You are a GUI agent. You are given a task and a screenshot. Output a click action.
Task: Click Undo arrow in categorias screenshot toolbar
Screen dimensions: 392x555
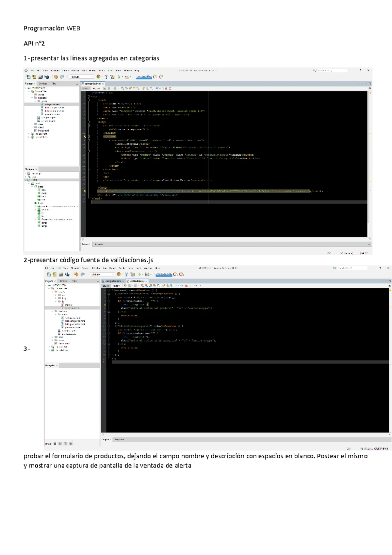[x=56, y=77]
